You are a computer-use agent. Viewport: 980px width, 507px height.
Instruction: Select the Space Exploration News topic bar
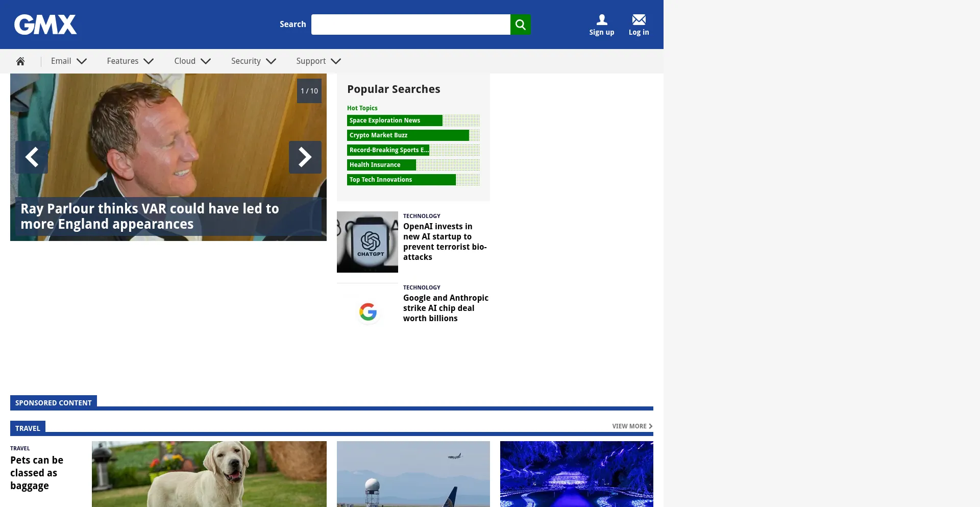pyautogui.click(x=395, y=120)
